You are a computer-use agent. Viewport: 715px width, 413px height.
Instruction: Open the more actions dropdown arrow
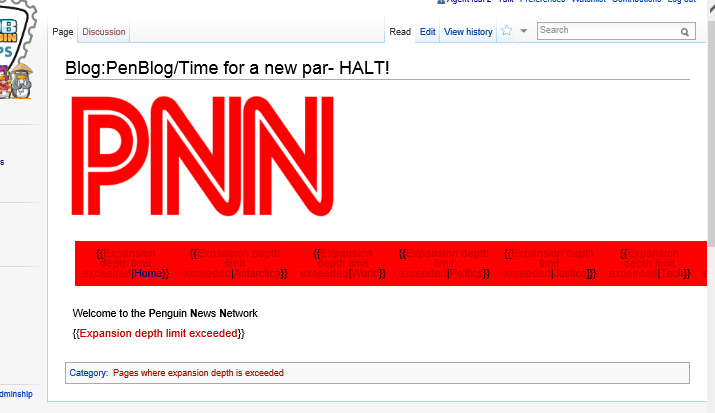(524, 31)
